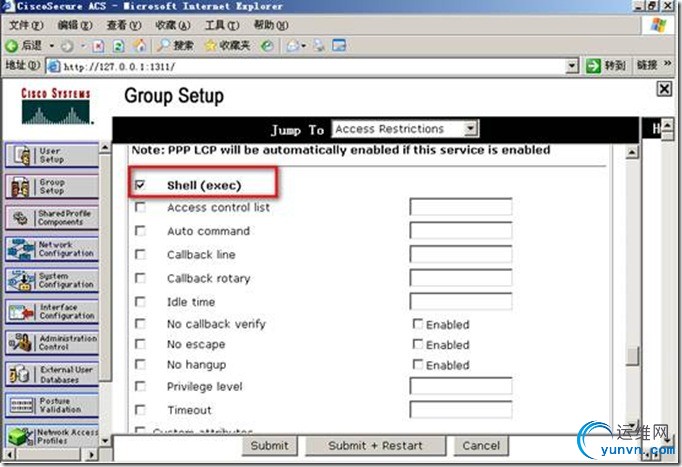Image resolution: width=682 pixels, height=467 pixels.
Task: Click the settings pane scrollbar up arrow
Action: [632, 152]
